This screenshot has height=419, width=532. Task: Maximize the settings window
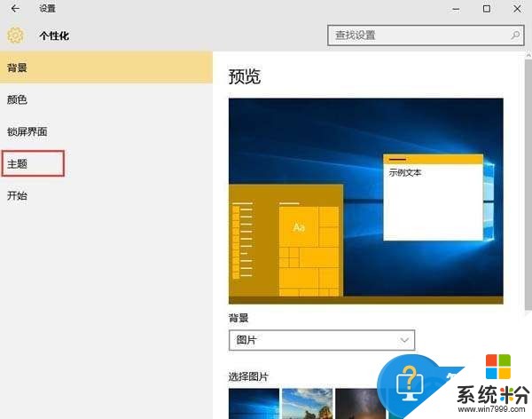click(487, 9)
